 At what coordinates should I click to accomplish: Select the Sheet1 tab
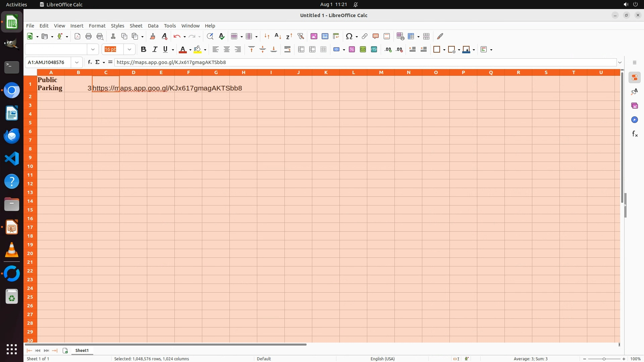click(x=82, y=351)
